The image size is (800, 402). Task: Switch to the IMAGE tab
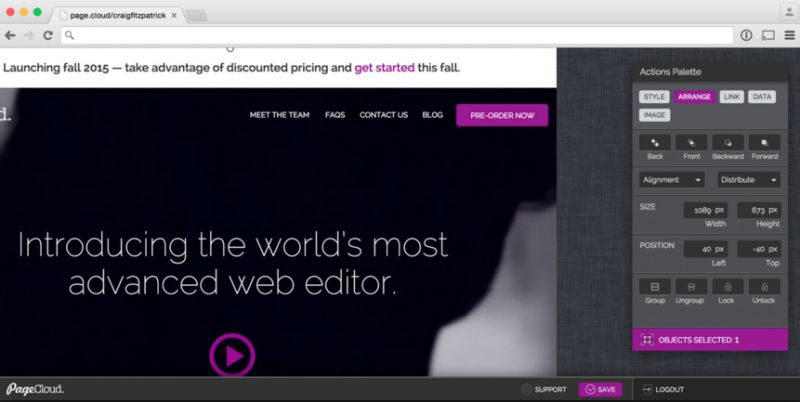coord(655,115)
